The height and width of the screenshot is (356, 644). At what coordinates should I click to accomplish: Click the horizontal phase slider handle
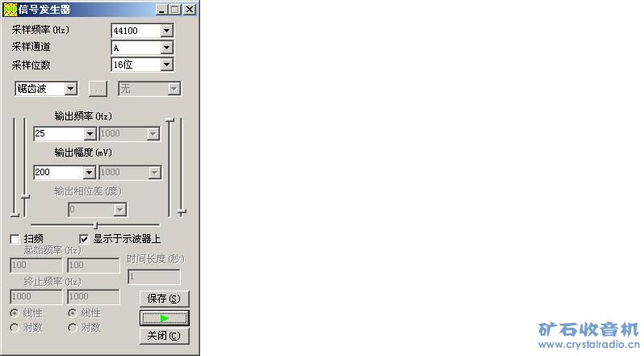[x=95, y=225]
